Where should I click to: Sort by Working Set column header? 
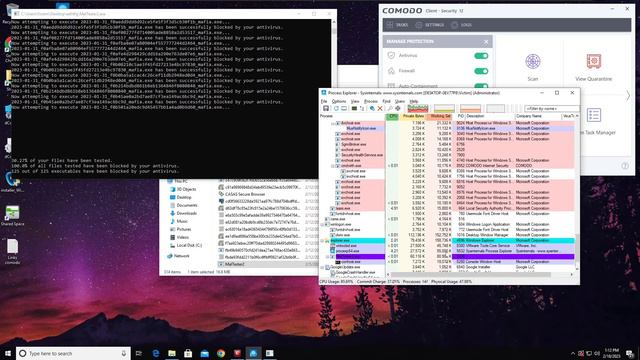coord(439,116)
